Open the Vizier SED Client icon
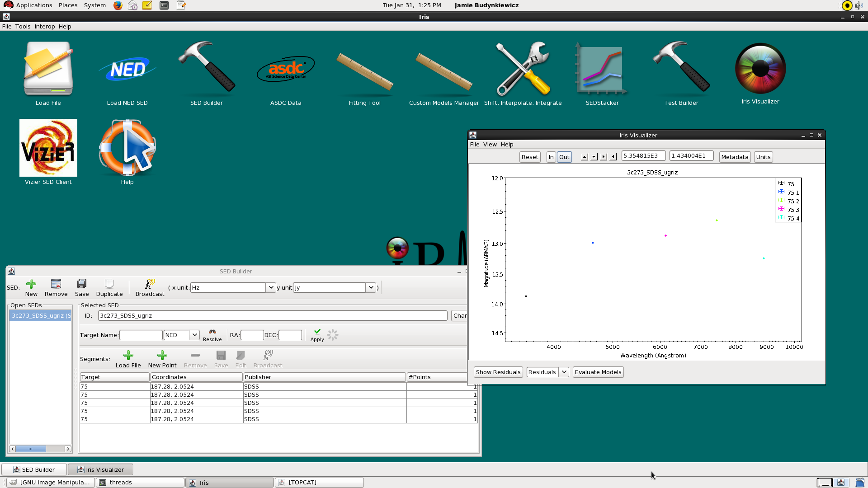Screen dimensions: 868x488 click(x=48, y=148)
